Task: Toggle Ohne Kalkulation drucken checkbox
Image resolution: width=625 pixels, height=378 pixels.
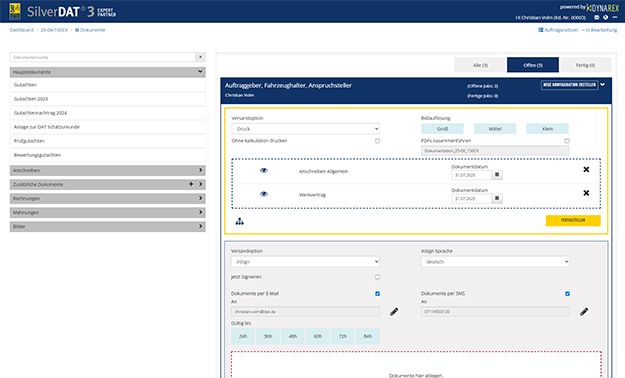Action: (x=377, y=141)
